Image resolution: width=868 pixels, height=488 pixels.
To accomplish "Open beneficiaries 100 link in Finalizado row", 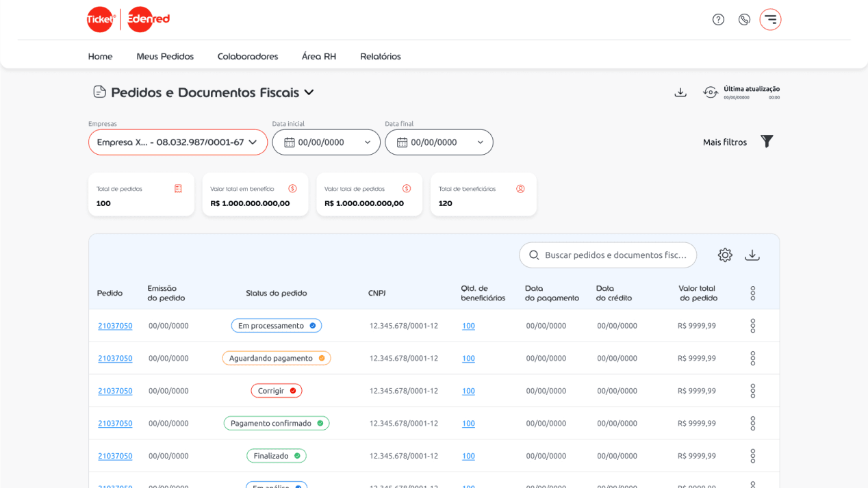I will [468, 456].
